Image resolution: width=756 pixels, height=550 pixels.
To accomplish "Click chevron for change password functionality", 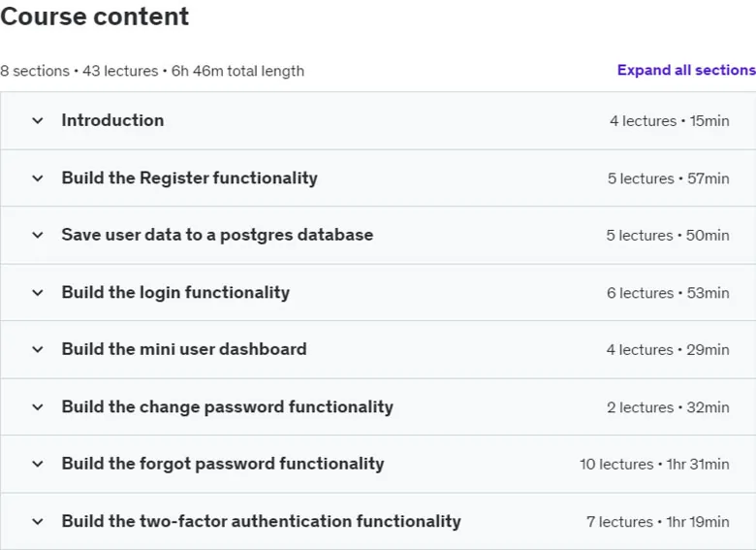I will pos(38,407).
